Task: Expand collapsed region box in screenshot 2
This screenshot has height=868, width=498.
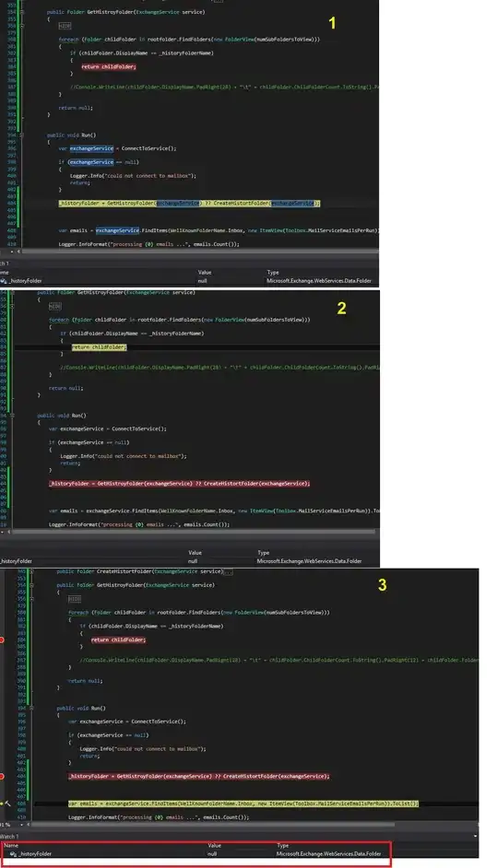Action: point(54,306)
